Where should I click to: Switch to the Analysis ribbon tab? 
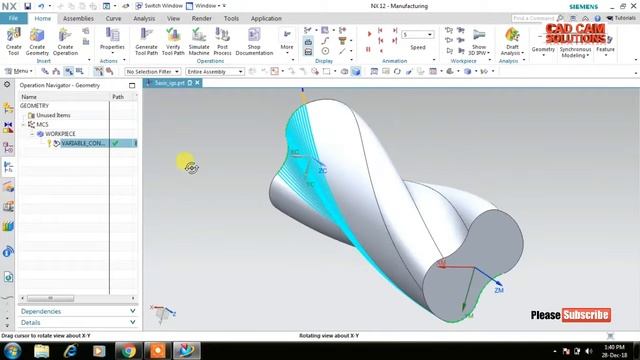pyautogui.click(x=144, y=18)
